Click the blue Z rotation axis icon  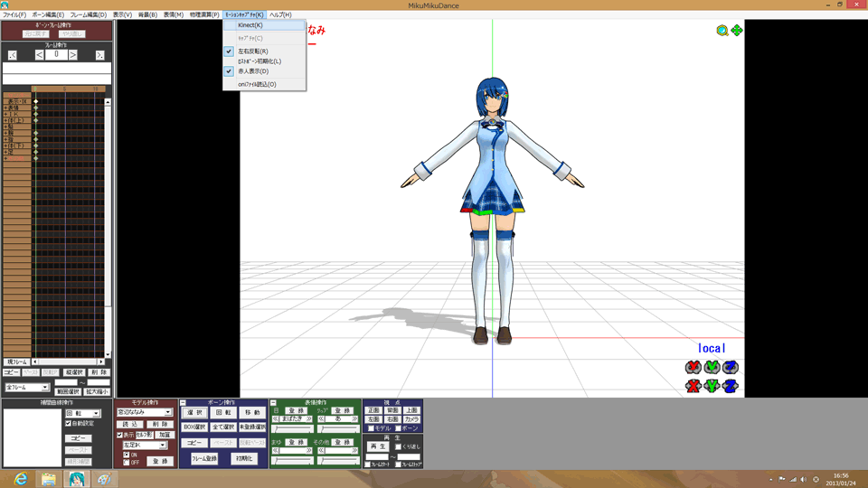coord(731,367)
